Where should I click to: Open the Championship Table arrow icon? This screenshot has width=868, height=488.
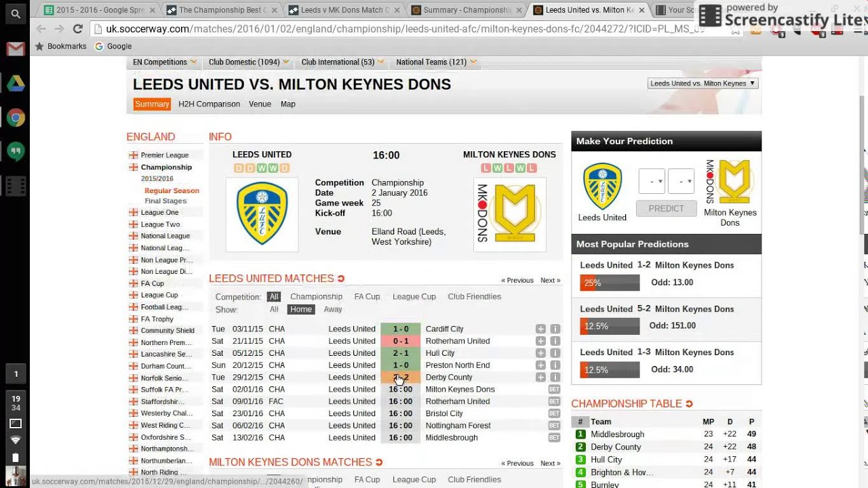click(689, 404)
